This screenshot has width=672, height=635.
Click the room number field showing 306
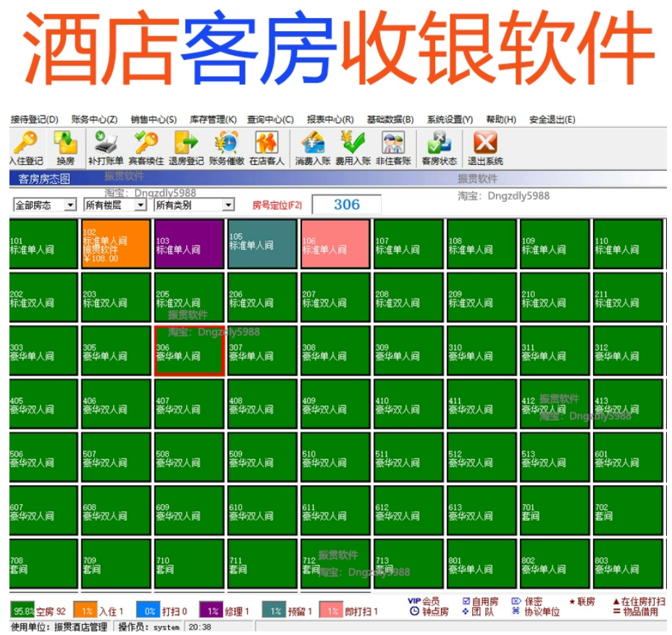coord(347,204)
